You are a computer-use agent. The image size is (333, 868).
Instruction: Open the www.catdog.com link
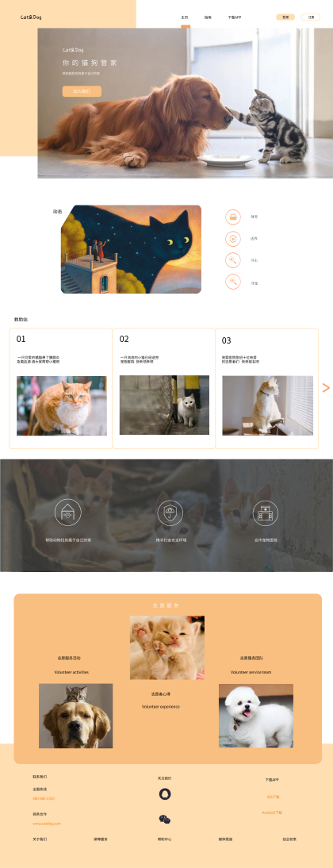coord(47,824)
